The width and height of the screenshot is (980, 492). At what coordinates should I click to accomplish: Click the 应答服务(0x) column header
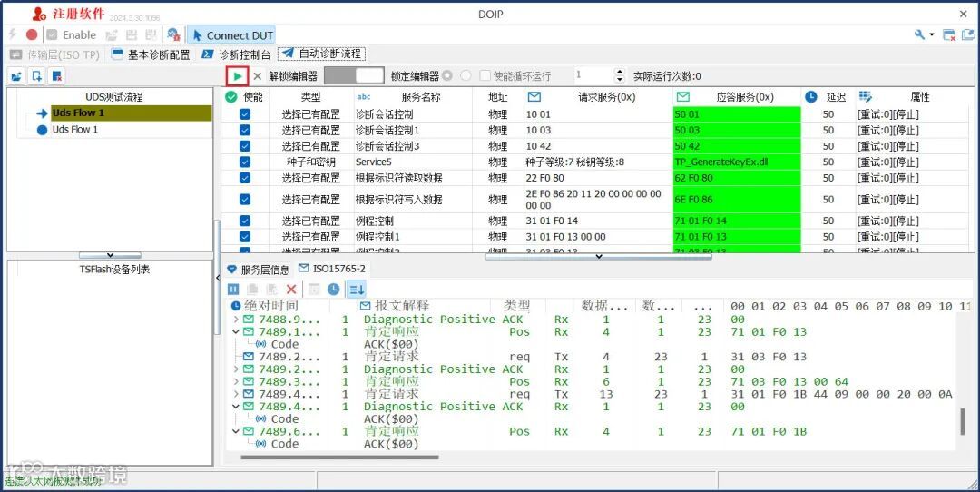tap(737, 97)
